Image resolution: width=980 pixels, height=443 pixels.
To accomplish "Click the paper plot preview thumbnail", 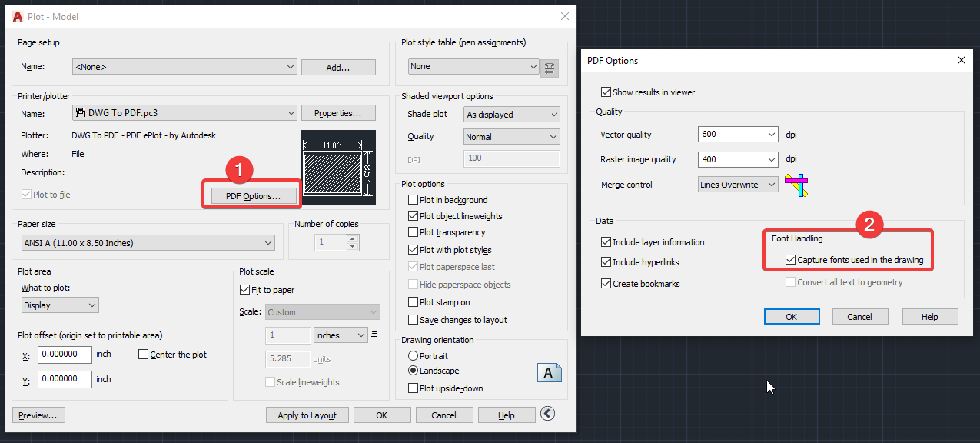I will pyautogui.click(x=337, y=167).
